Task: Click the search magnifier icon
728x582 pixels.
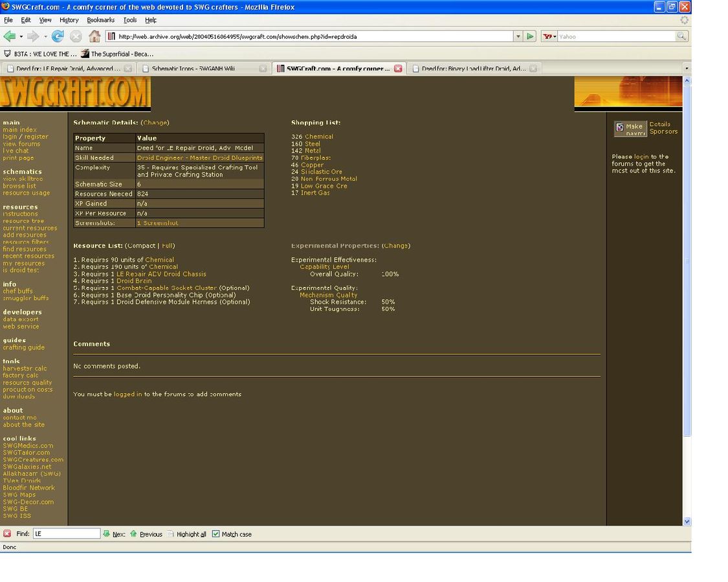Action: point(681,36)
